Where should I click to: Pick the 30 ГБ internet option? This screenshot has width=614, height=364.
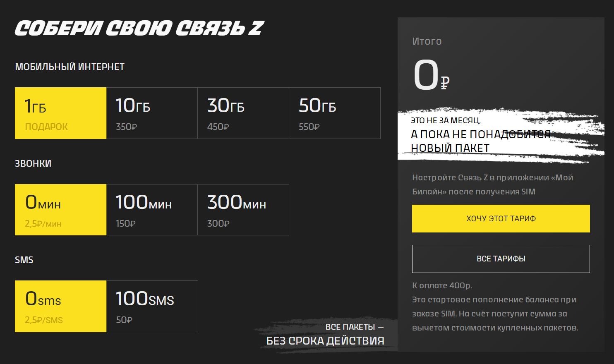(x=243, y=113)
